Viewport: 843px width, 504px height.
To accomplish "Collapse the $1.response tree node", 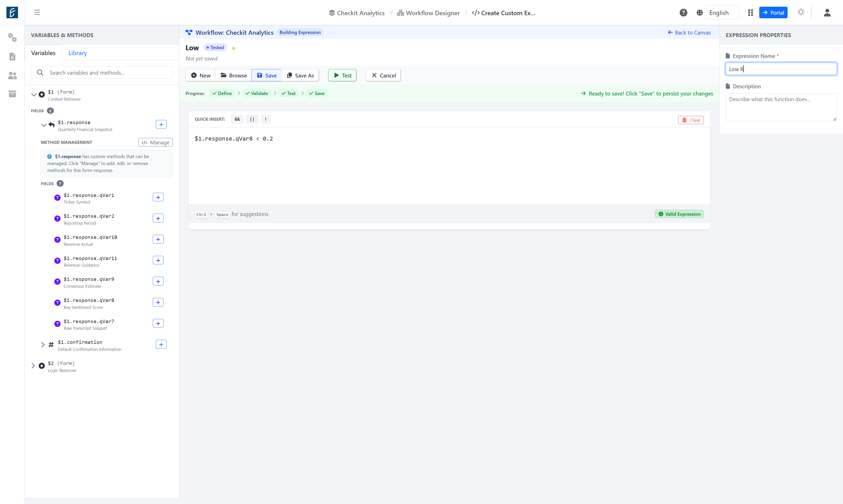I will pos(44,125).
